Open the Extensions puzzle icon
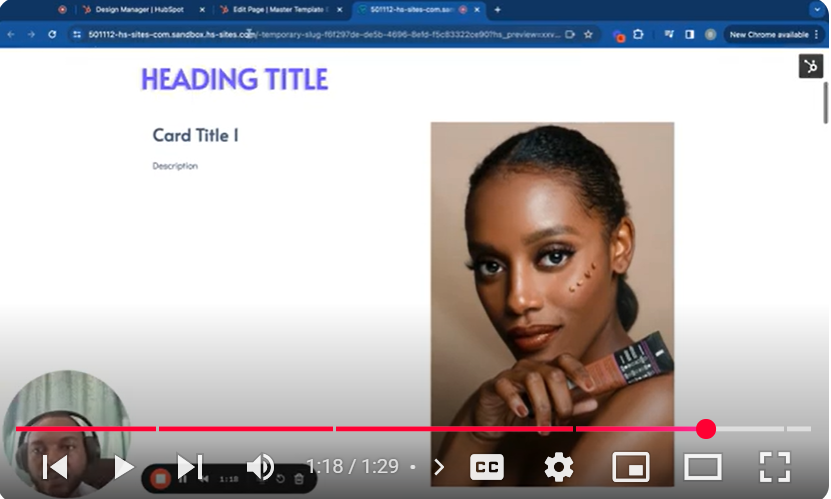The width and height of the screenshot is (831, 499). (639, 34)
